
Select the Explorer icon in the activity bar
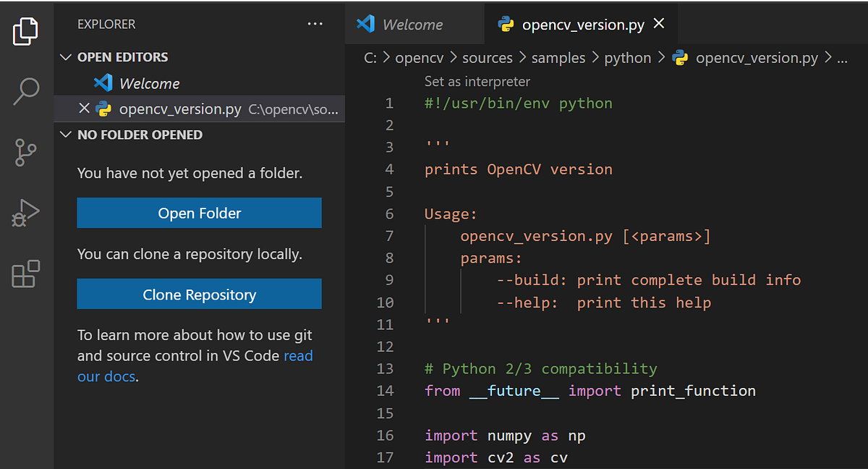pos(26,31)
